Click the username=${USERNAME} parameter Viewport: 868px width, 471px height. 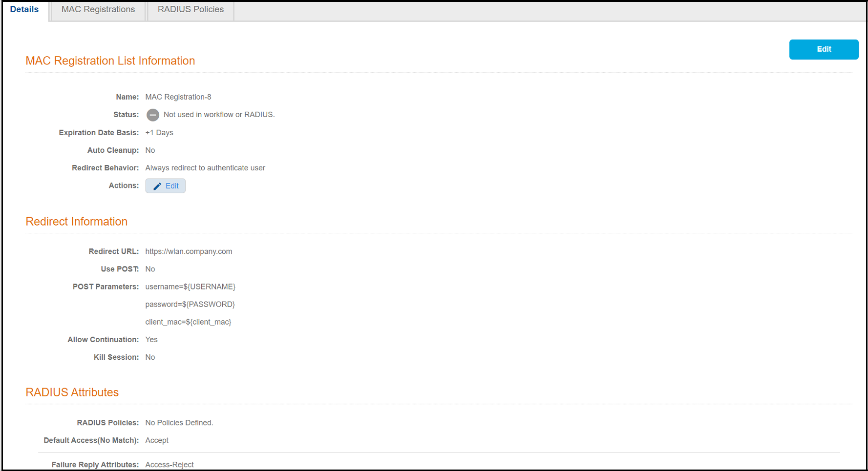click(191, 287)
